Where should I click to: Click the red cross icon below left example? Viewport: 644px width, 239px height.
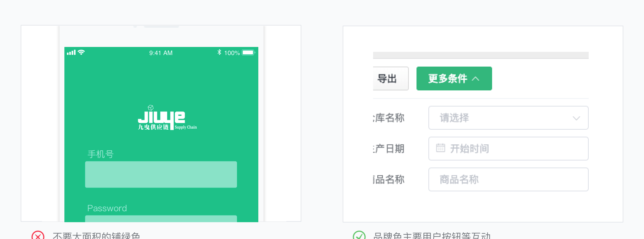tap(38, 235)
